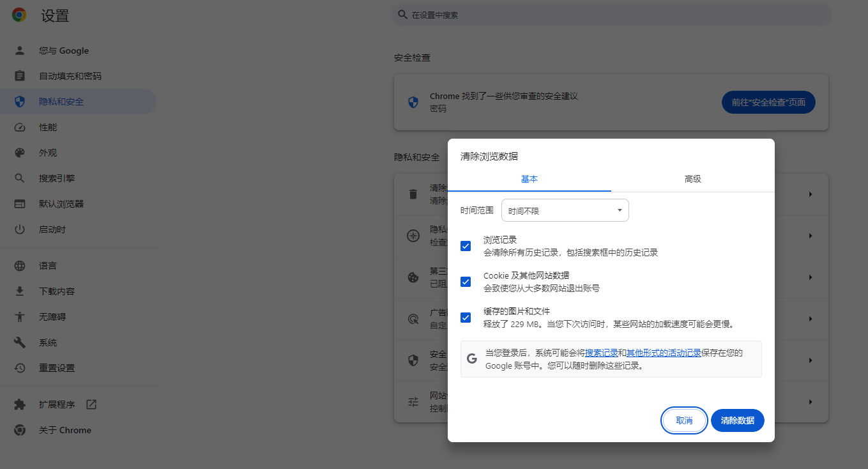The width and height of the screenshot is (868, 469).
Task: Uncheck 缓存的图片和文件
Action: click(x=465, y=318)
